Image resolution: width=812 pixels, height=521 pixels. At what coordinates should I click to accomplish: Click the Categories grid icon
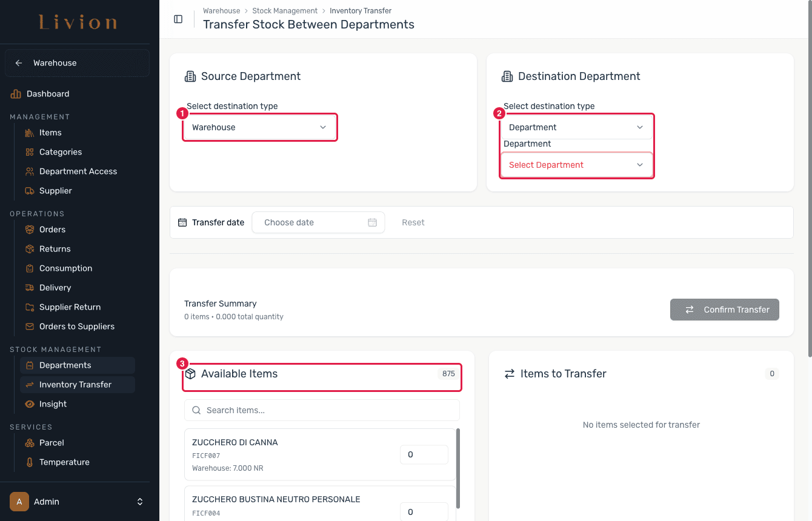[x=29, y=152]
